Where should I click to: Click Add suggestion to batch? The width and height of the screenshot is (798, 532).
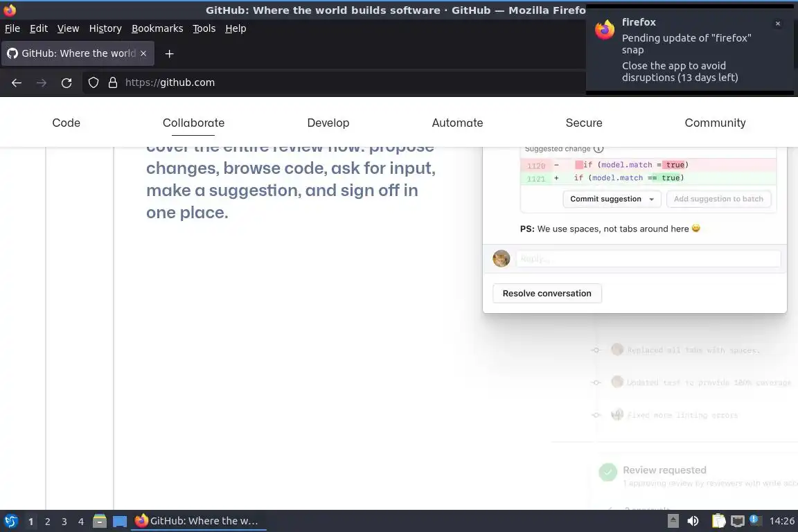[x=718, y=199]
